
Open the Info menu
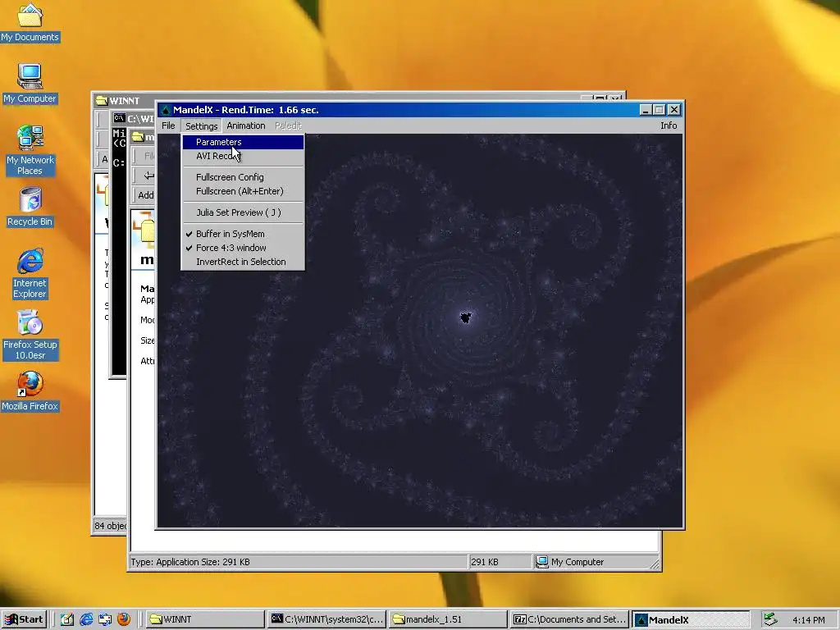pyautogui.click(x=669, y=126)
